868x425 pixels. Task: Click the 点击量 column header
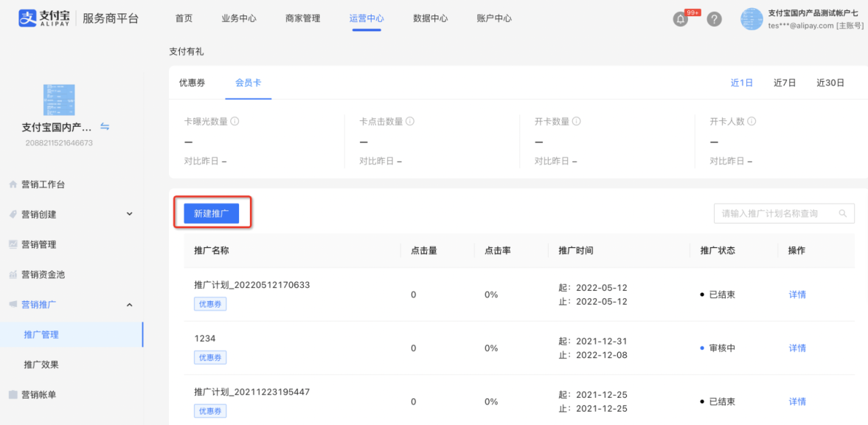coord(424,250)
